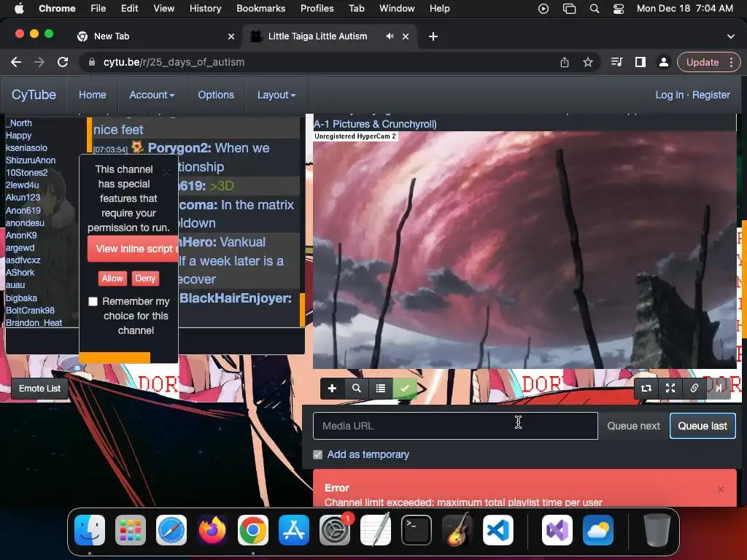Image resolution: width=747 pixels, height=560 pixels.
Task: Open the media control icon in Chrome toolbar
Action: 617,63
